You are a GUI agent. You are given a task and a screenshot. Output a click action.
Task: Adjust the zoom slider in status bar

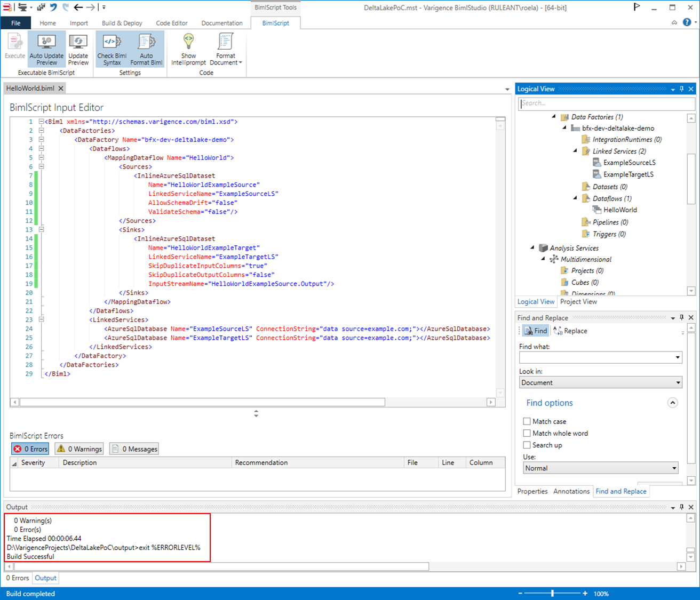552,593
